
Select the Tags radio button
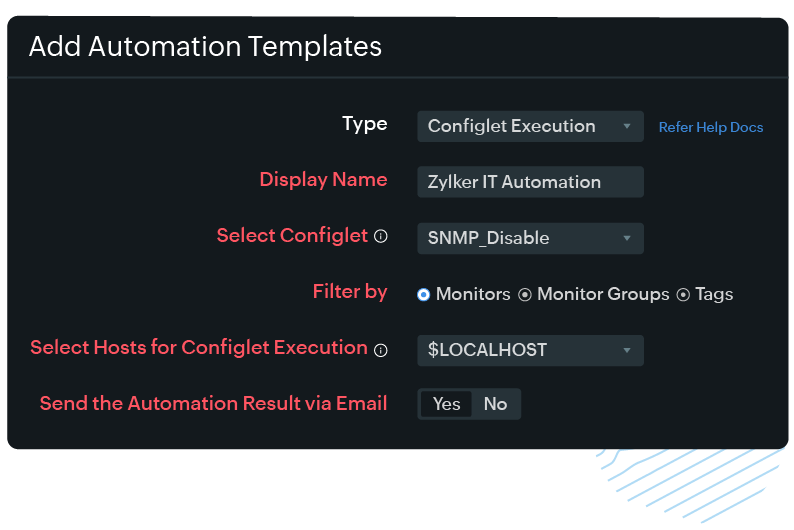(684, 294)
